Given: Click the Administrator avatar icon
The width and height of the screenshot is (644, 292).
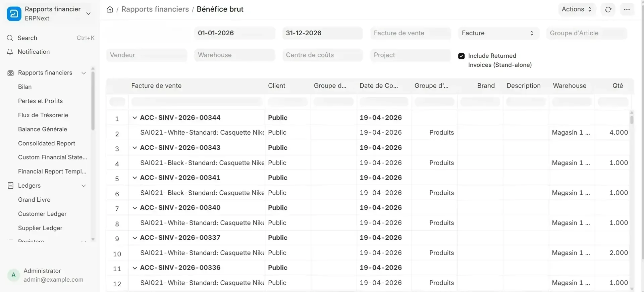Looking at the screenshot, I should [13, 275].
